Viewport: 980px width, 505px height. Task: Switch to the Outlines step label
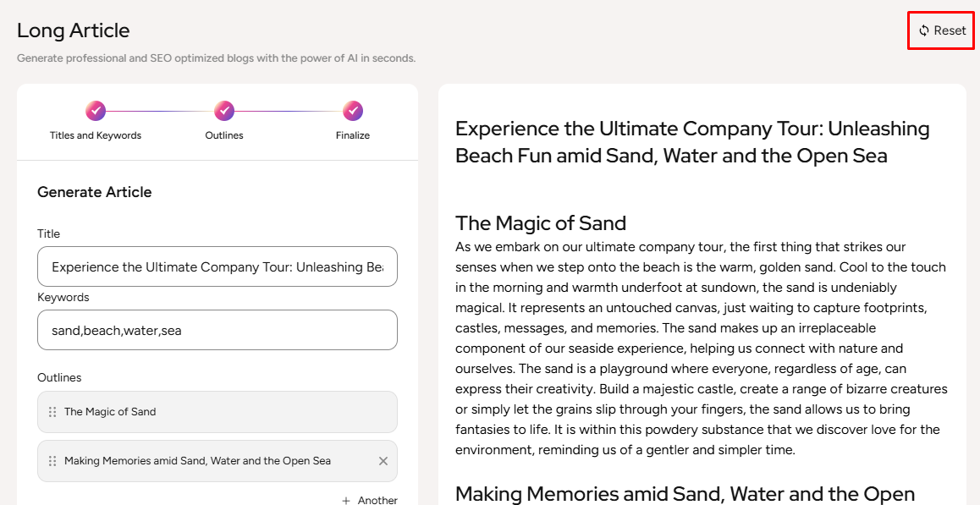224,135
